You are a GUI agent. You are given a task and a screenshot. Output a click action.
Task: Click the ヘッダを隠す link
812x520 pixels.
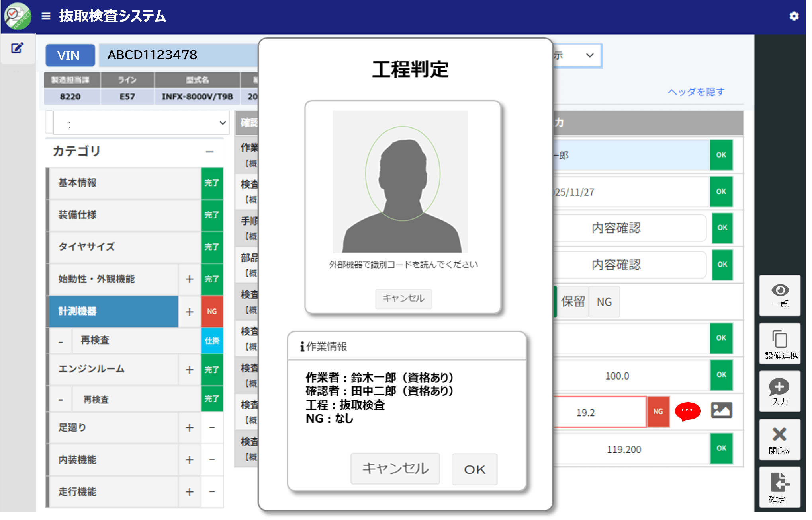[x=696, y=92]
